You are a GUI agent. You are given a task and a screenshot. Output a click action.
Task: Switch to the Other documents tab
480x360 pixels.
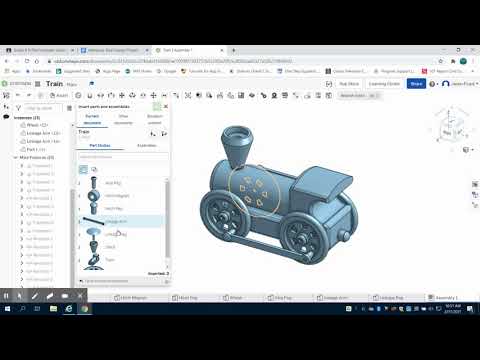point(123,119)
